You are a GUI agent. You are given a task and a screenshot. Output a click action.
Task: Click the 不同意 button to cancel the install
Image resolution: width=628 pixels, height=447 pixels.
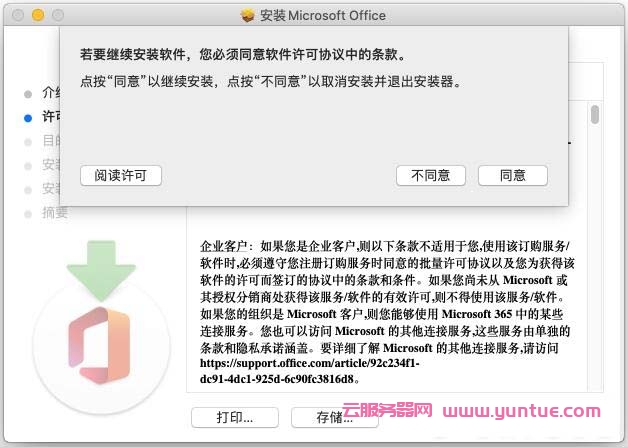click(x=431, y=175)
